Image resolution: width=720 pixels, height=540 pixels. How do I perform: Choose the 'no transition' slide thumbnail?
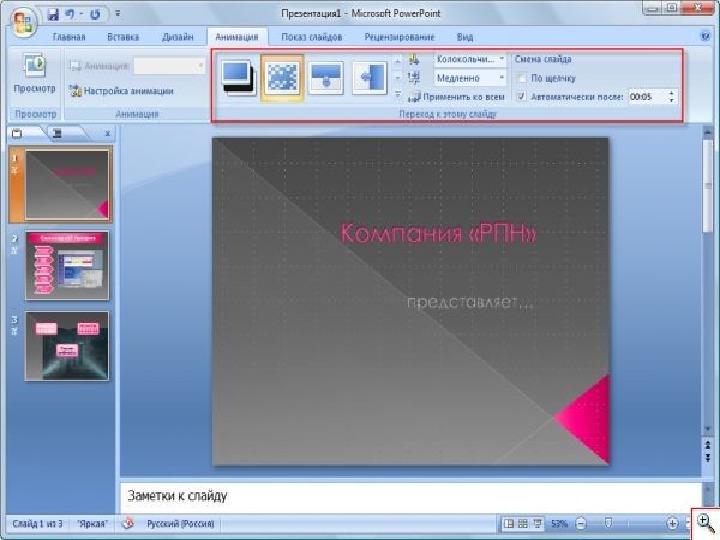click(238, 78)
